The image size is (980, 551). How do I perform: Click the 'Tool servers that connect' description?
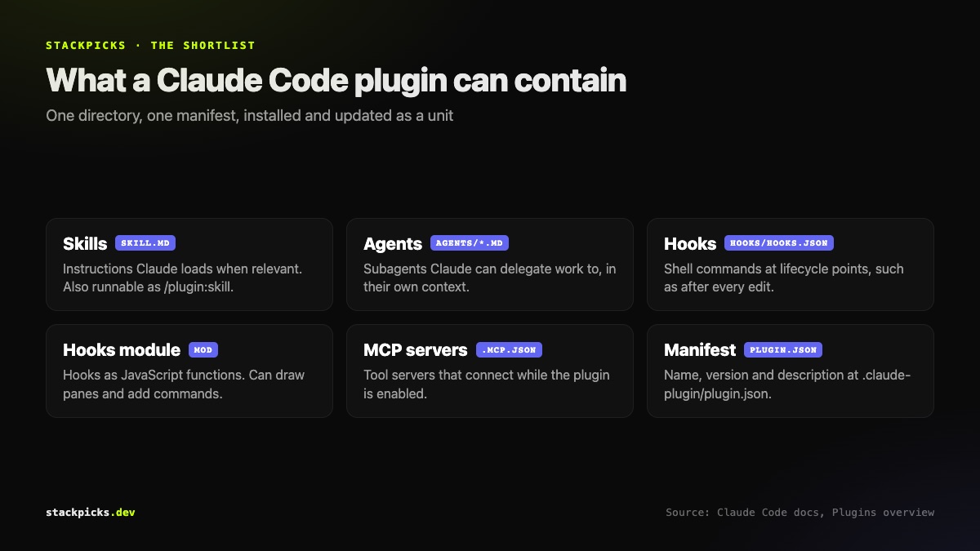[x=487, y=384]
